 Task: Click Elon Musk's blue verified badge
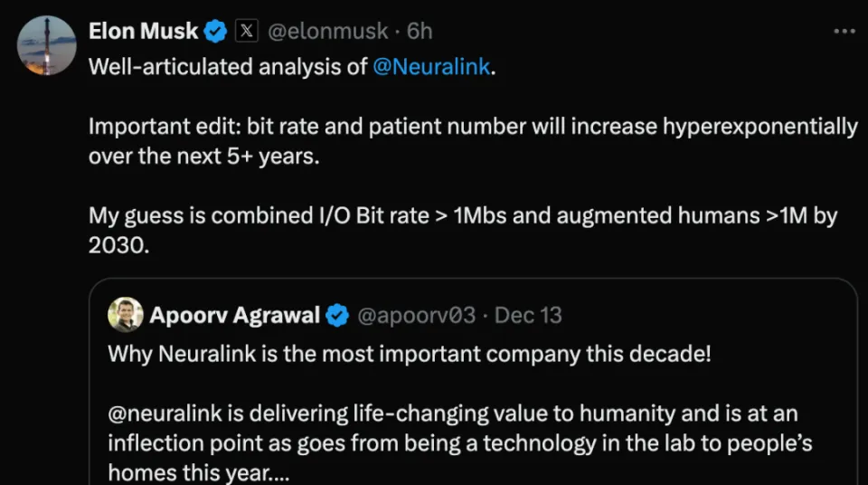[x=215, y=32]
